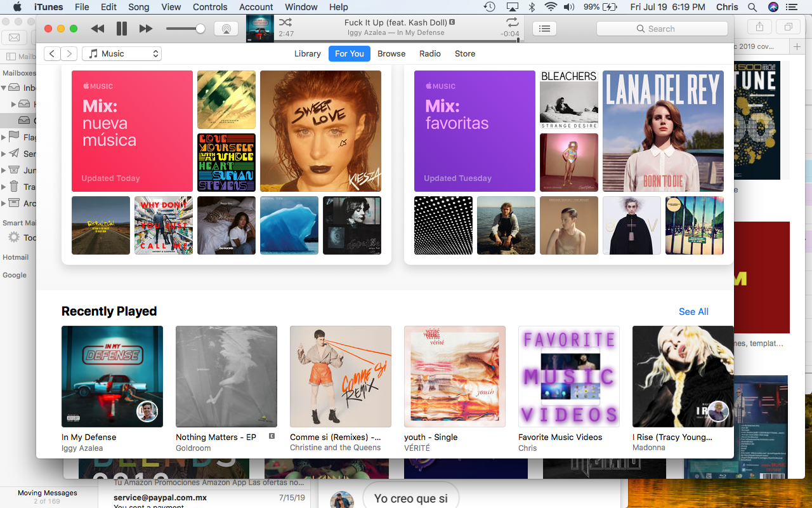Open the Sweet Love Kiesza cover

pos(321,131)
